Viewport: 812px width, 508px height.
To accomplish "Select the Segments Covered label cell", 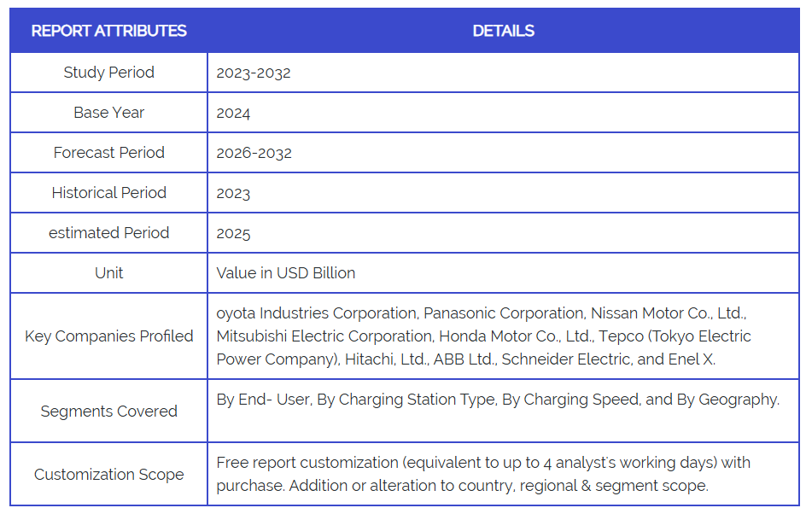I will click(108, 412).
